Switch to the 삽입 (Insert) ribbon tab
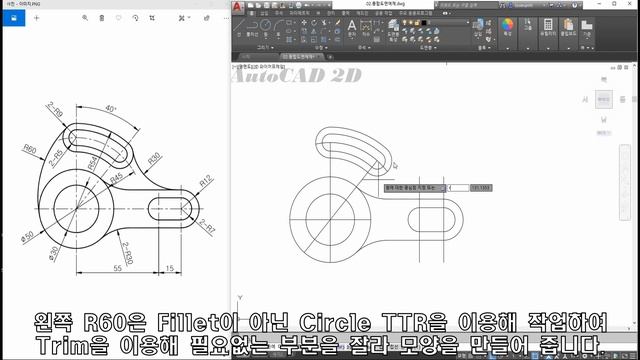 pyautogui.click(x=264, y=13)
